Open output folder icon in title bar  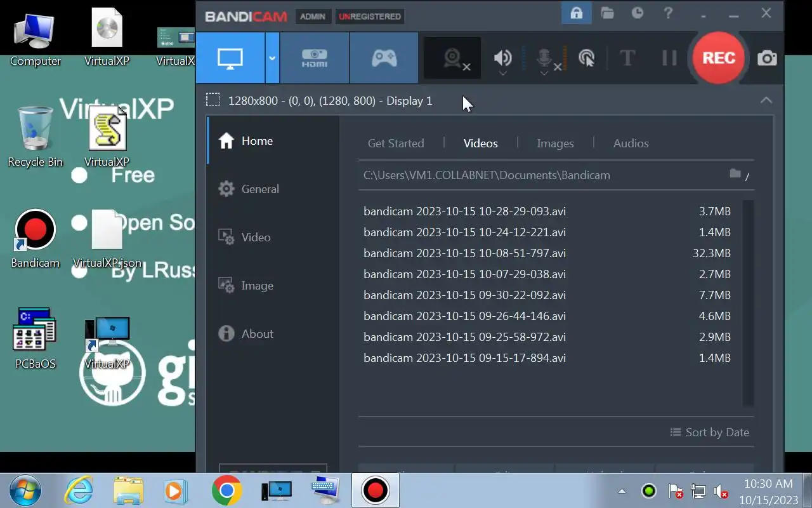point(608,13)
